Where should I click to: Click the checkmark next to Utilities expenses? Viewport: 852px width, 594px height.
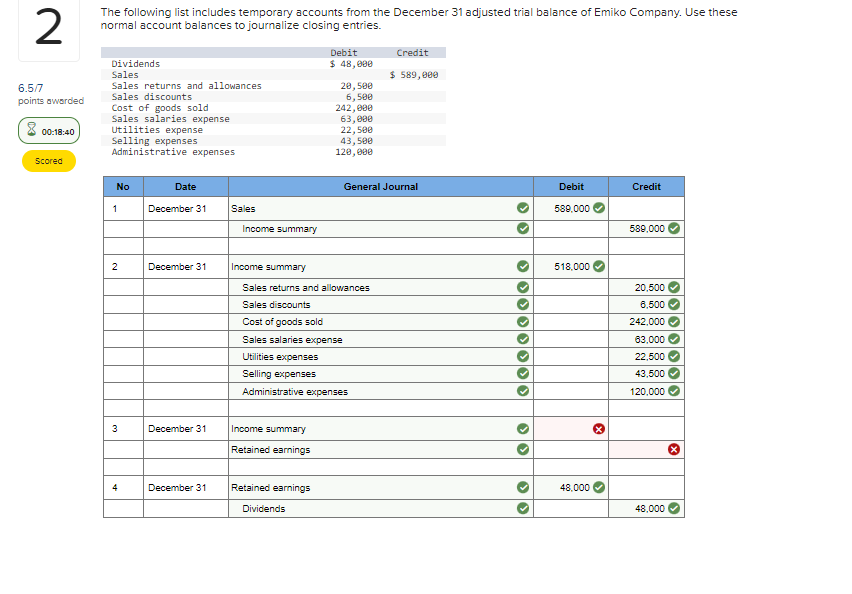click(x=521, y=357)
